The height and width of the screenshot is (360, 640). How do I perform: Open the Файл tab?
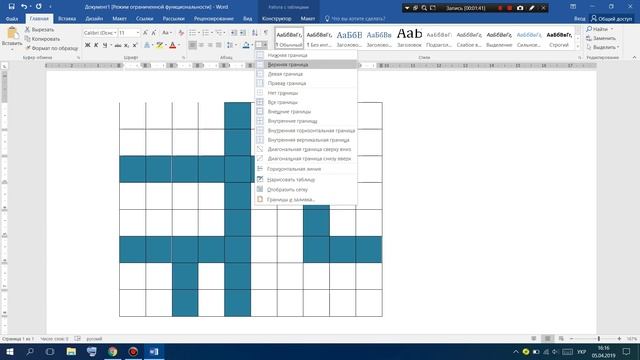[x=12, y=19]
